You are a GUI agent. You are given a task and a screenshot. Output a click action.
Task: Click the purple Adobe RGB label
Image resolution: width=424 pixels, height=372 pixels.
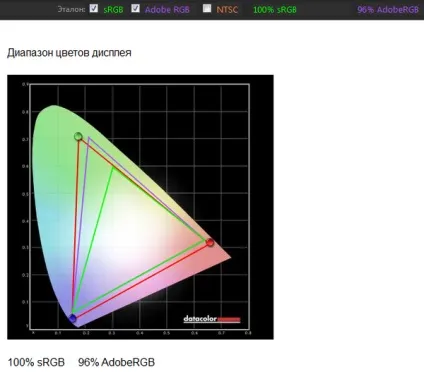167,9
